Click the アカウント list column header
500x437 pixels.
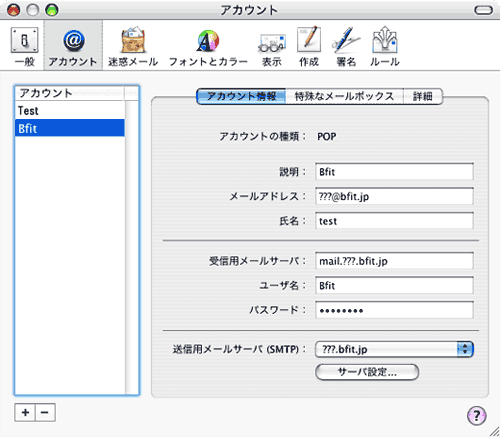pos(70,93)
